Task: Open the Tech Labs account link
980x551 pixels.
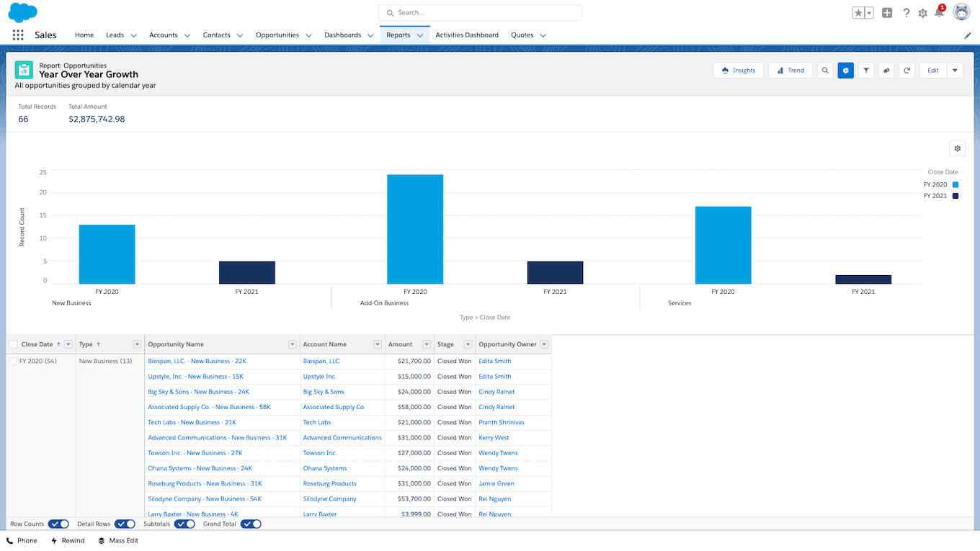Action: [317, 422]
